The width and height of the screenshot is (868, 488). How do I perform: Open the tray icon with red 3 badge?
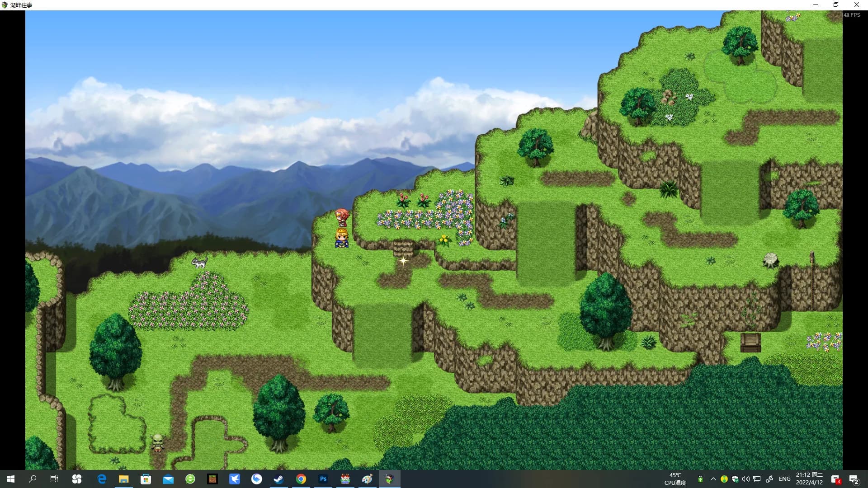point(835,479)
